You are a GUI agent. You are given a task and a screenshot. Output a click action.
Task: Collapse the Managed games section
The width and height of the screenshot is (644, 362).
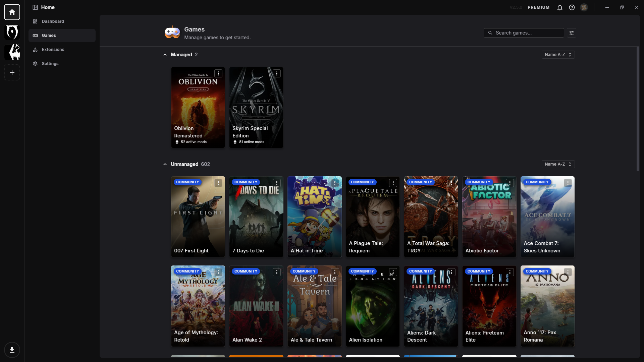pyautogui.click(x=165, y=55)
